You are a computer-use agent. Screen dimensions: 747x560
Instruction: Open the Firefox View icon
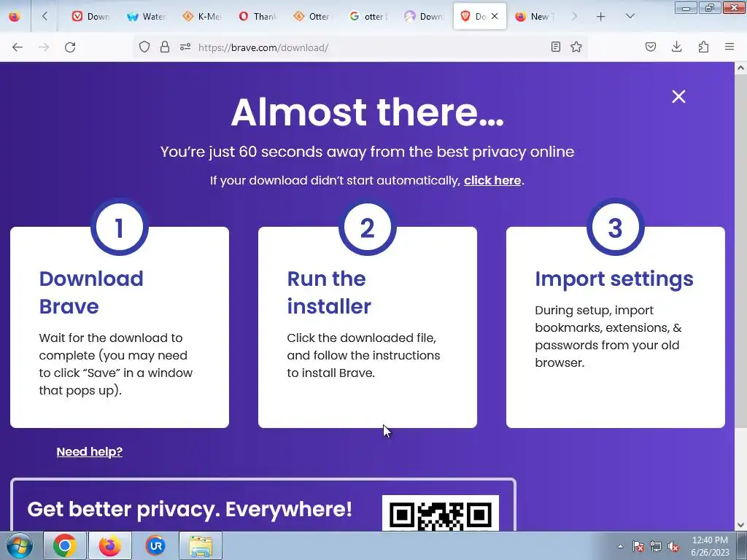(x=15, y=16)
